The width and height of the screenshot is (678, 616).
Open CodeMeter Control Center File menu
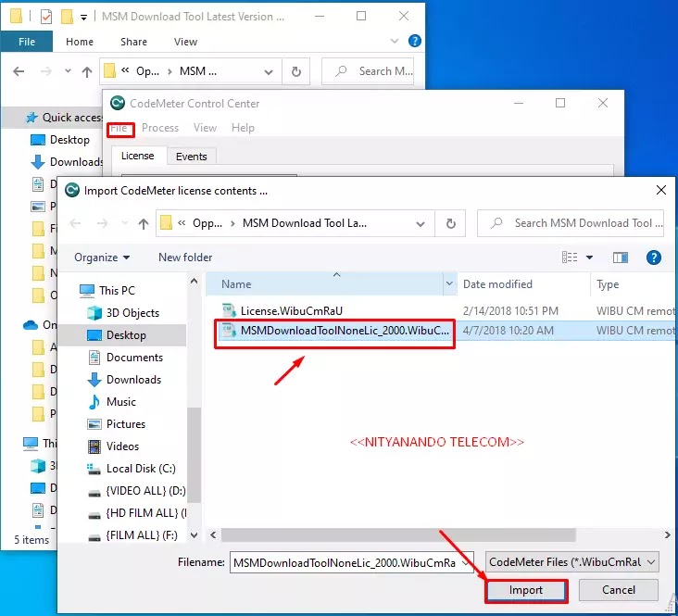click(x=119, y=129)
